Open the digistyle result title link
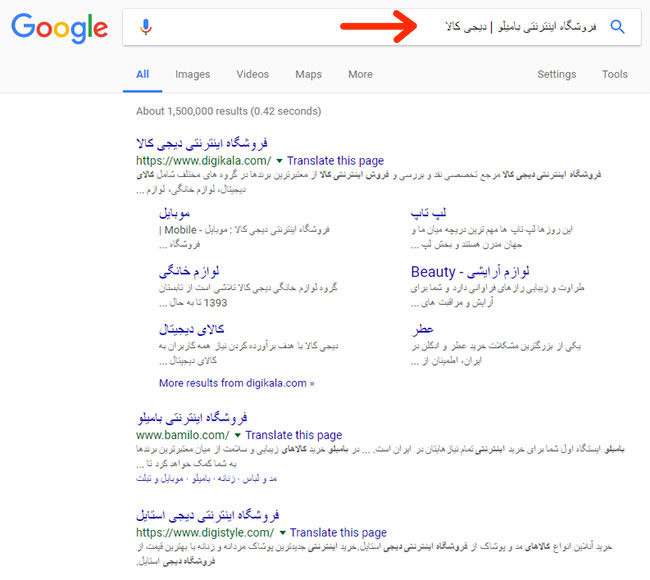The height and width of the screenshot is (580, 650). tap(208, 515)
